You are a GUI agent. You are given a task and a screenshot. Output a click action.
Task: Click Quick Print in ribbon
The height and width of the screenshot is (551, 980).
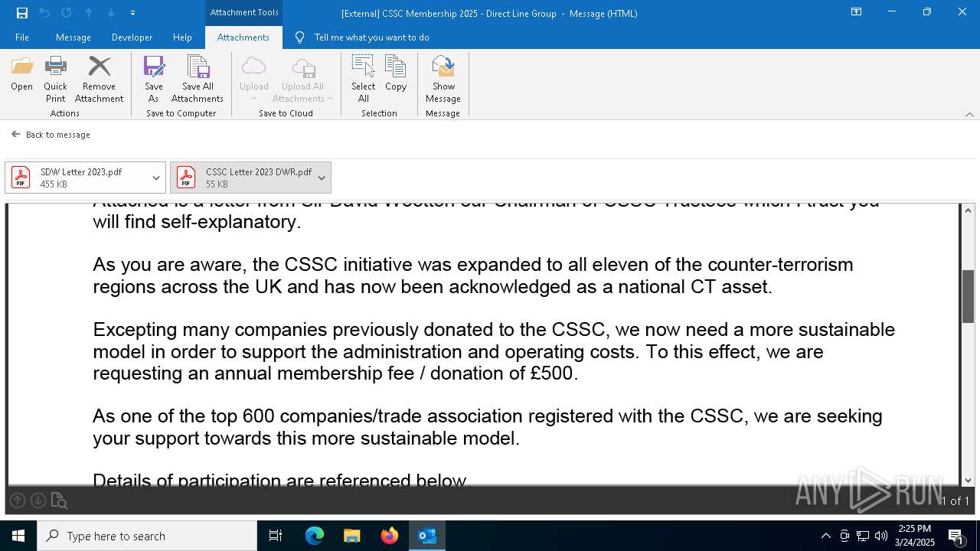point(55,79)
